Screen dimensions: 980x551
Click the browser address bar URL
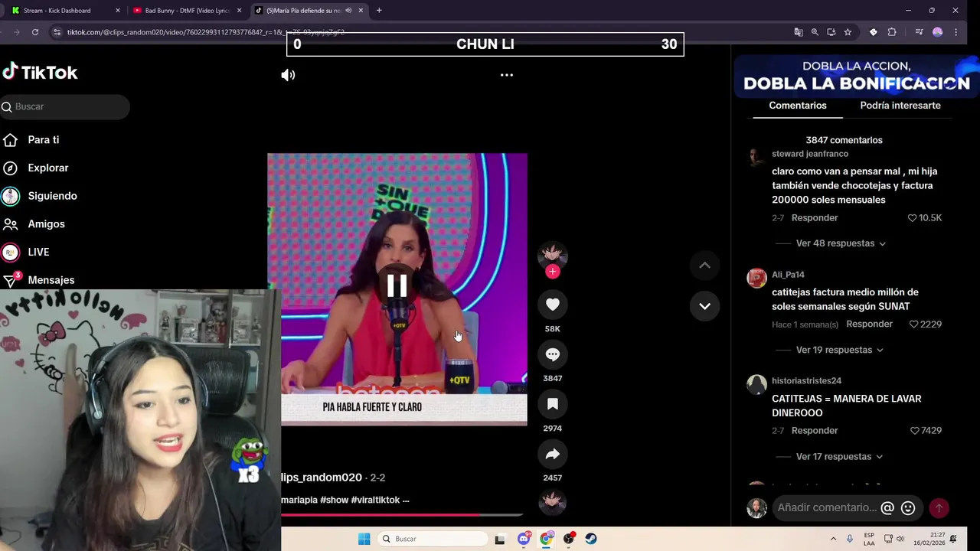(205, 32)
